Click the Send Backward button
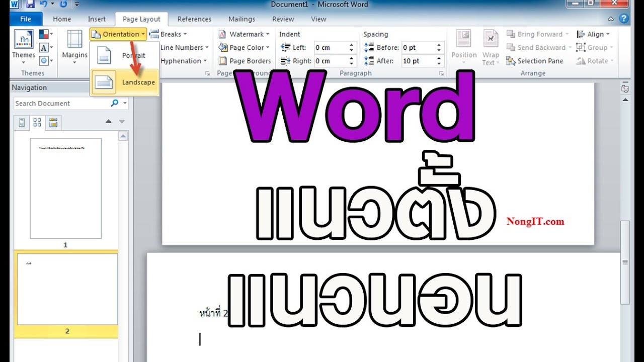The width and height of the screenshot is (644, 362). click(x=539, y=48)
